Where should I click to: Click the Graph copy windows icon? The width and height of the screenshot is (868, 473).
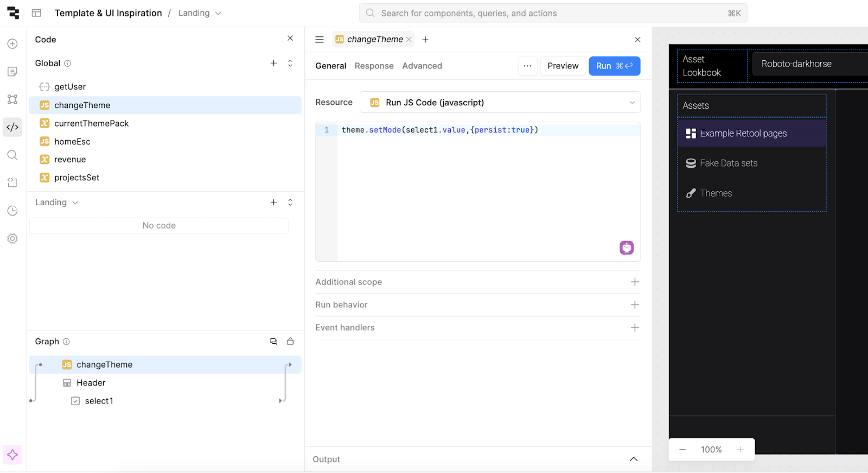point(273,342)
